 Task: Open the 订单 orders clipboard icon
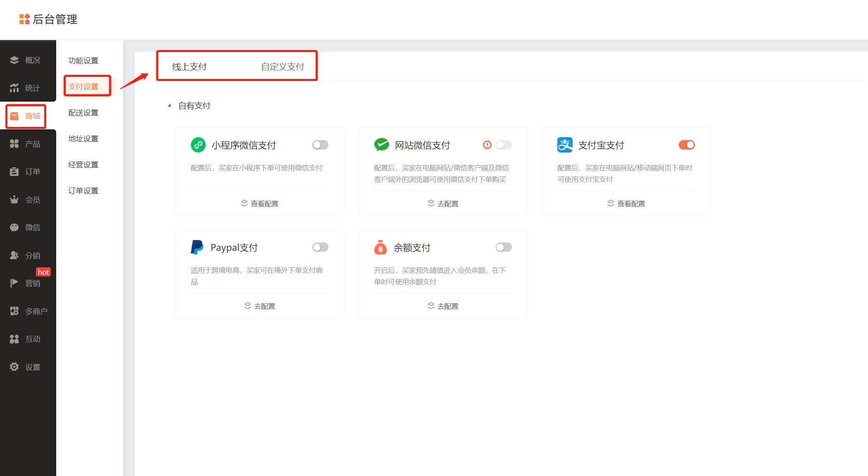14,171
